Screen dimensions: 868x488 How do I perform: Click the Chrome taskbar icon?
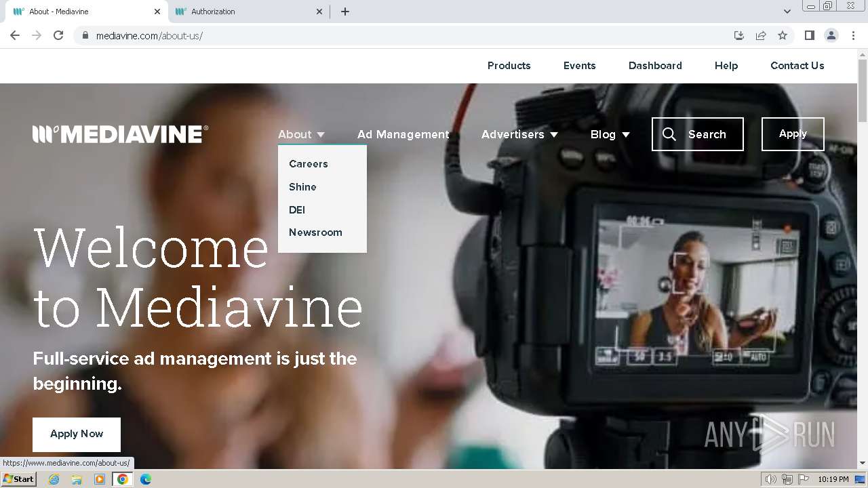pos(123,479)
